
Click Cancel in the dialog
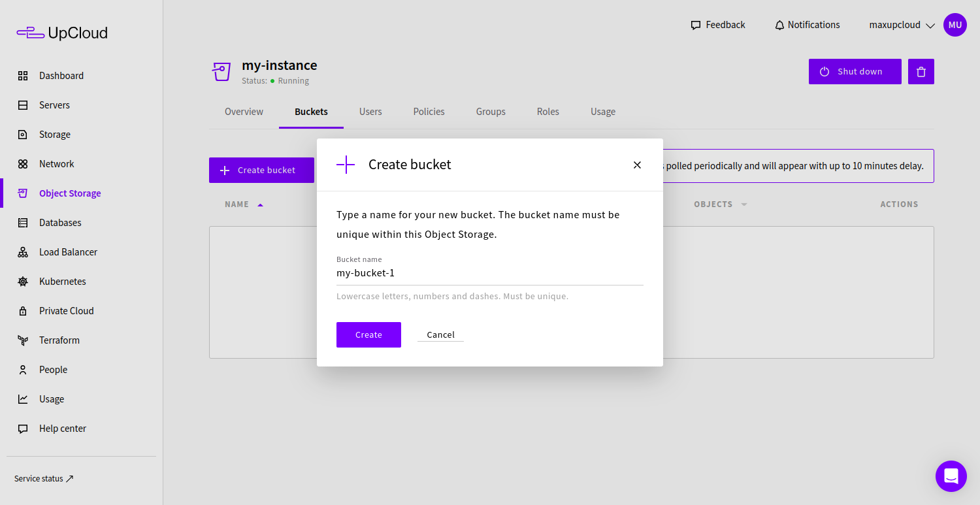click(441, 334)
